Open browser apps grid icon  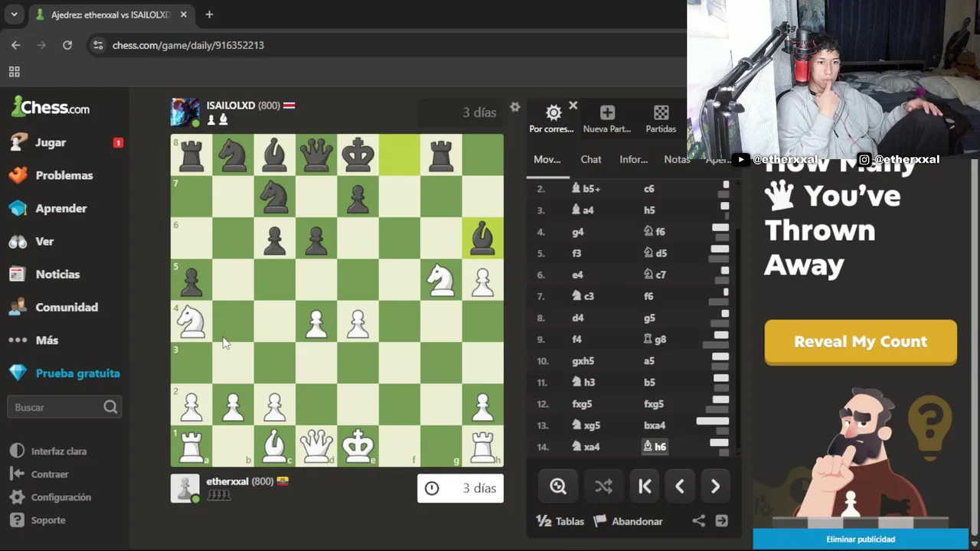pyautogui.click(x=14, y=72)
